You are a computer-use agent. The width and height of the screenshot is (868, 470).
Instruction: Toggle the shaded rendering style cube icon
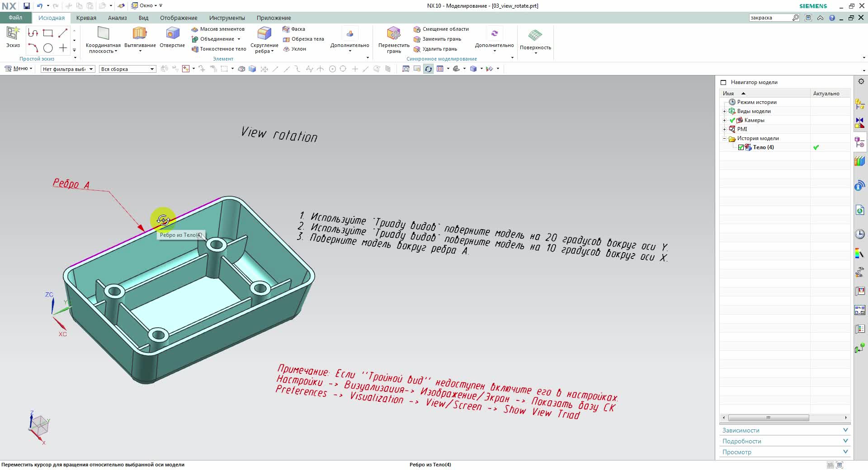pos(473,69)
